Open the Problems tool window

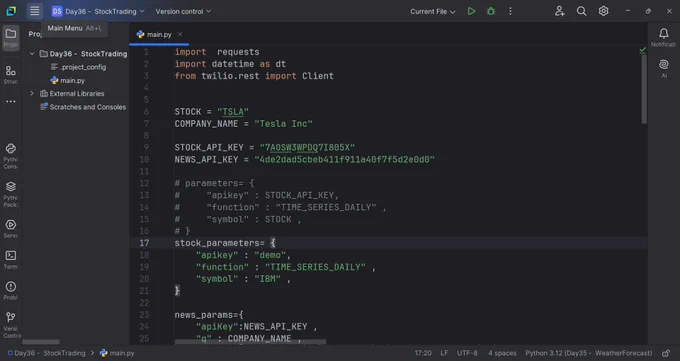pos(11,290)
